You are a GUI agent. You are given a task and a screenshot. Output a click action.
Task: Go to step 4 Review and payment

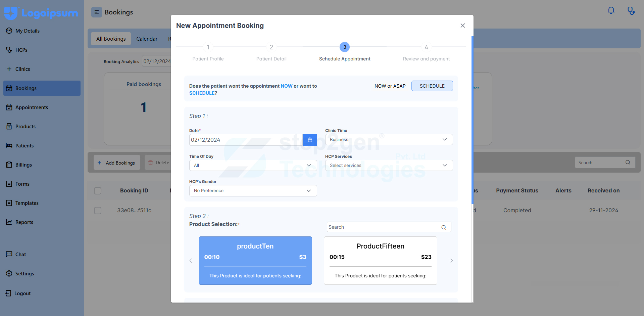[426, 52]
